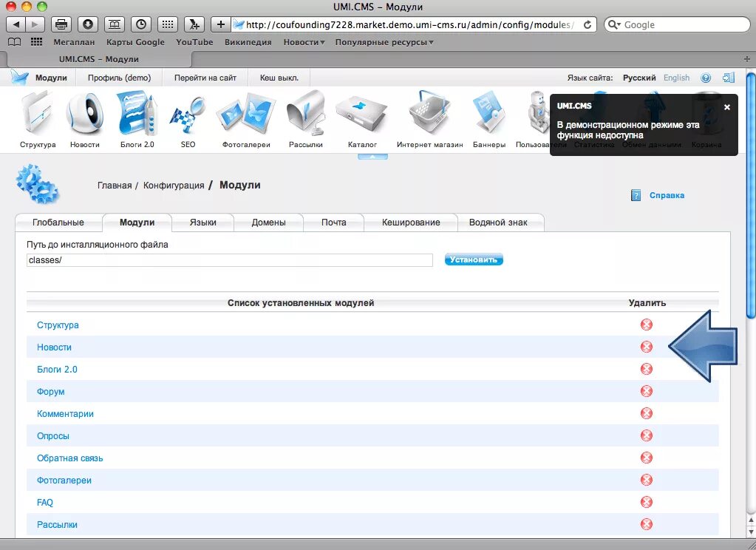Open the browser downloads button
This screenshot has width=756, height=550.
click(x=88, y=24)
